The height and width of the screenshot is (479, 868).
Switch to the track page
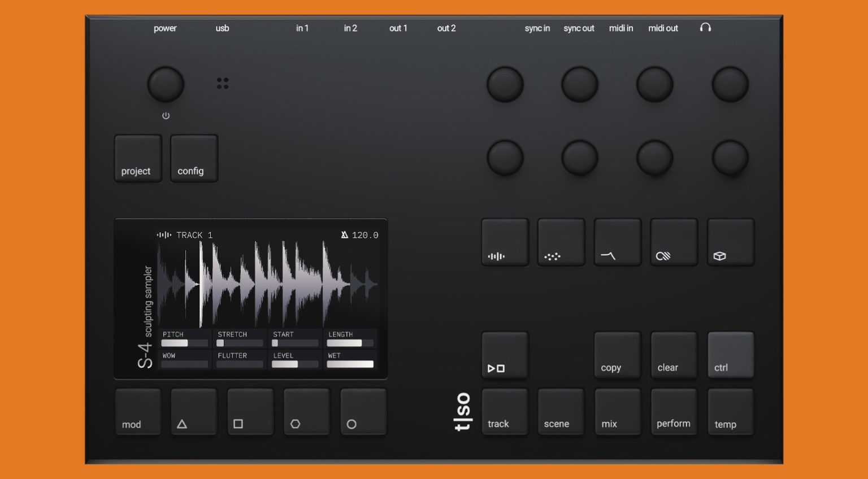click(505, 411)
